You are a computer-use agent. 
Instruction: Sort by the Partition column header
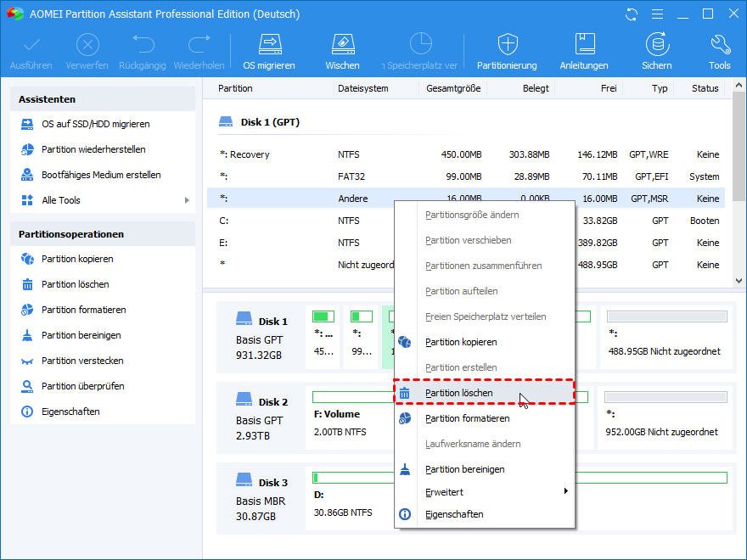[235, 88]
